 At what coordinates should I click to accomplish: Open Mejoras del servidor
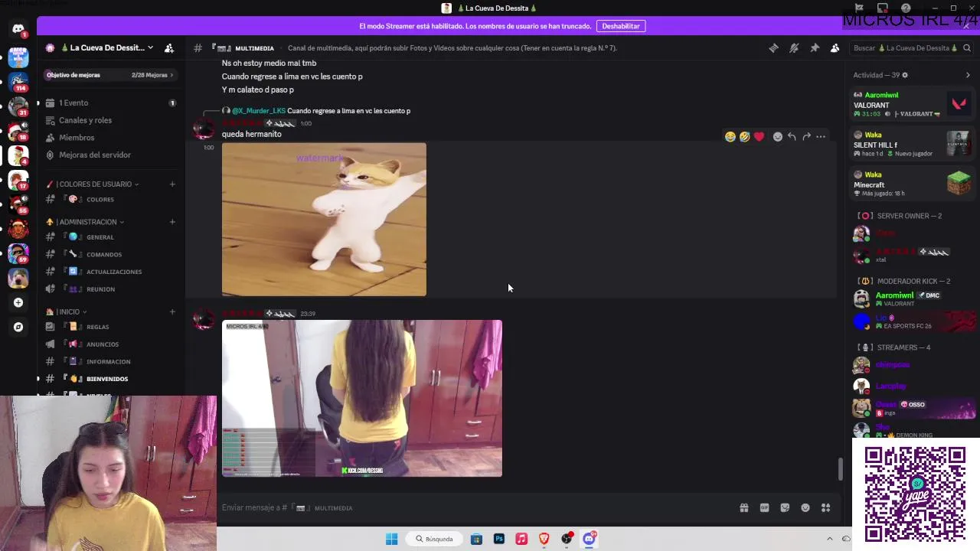point(111,155)
